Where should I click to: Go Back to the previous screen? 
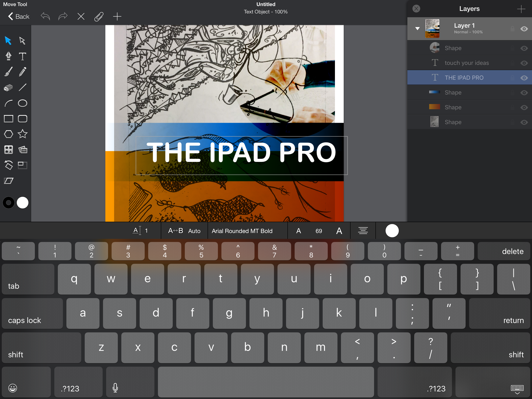tap(18, 16)
